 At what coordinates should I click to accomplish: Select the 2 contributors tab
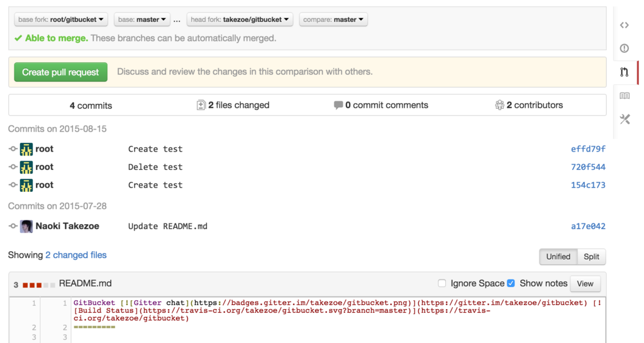[x=529, y=105]
